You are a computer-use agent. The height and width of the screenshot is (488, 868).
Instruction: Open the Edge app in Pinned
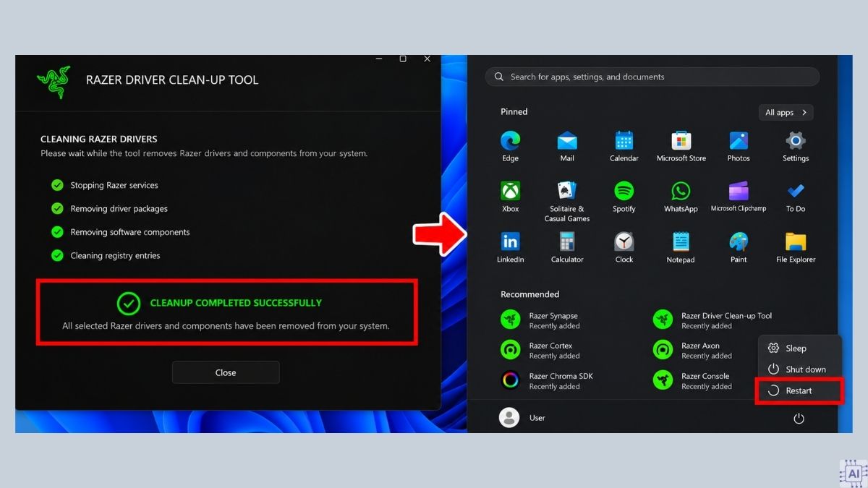510,147
